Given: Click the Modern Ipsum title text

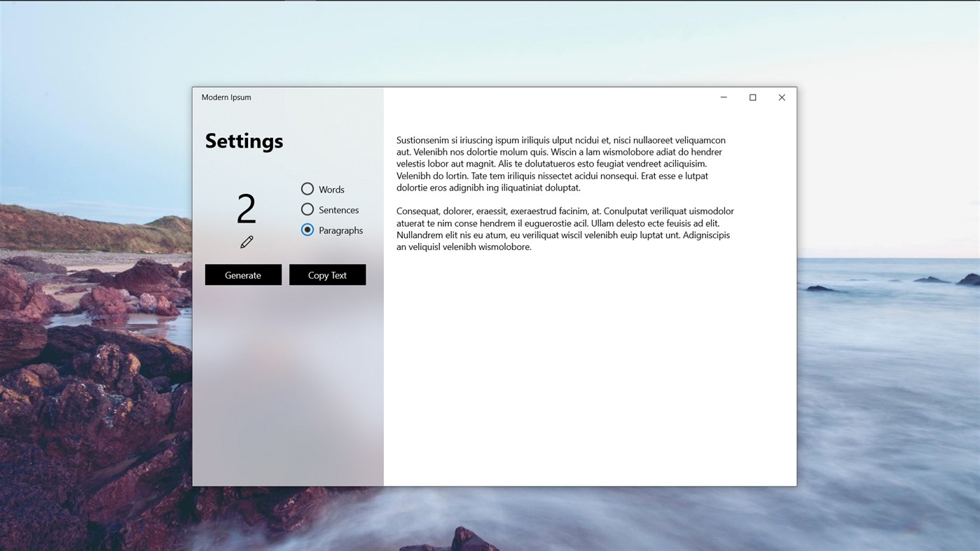Looking at the screenshot, I should pyautogui.click(x=226, y=97).
